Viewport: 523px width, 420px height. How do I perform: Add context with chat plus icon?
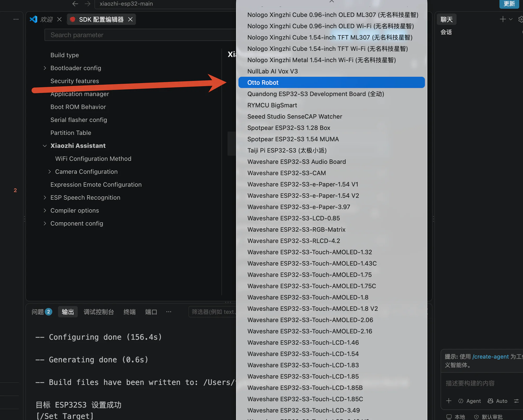tap(449, 401)
